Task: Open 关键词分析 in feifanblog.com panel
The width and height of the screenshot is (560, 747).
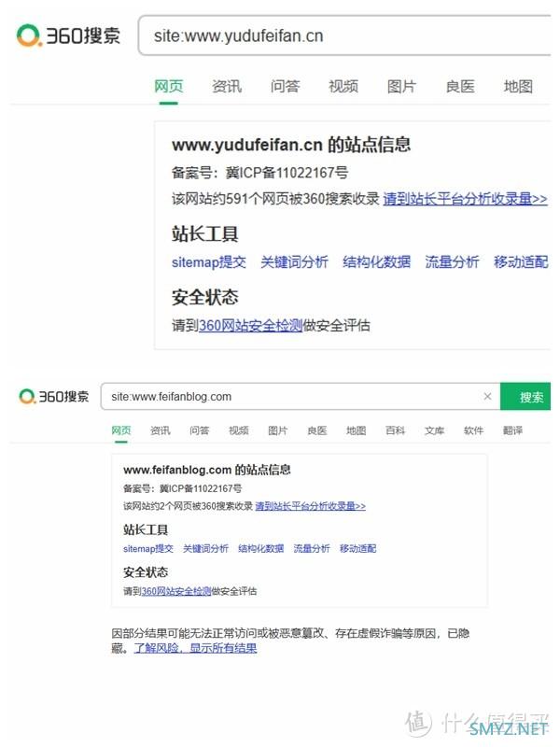Action: click(205, 549)
